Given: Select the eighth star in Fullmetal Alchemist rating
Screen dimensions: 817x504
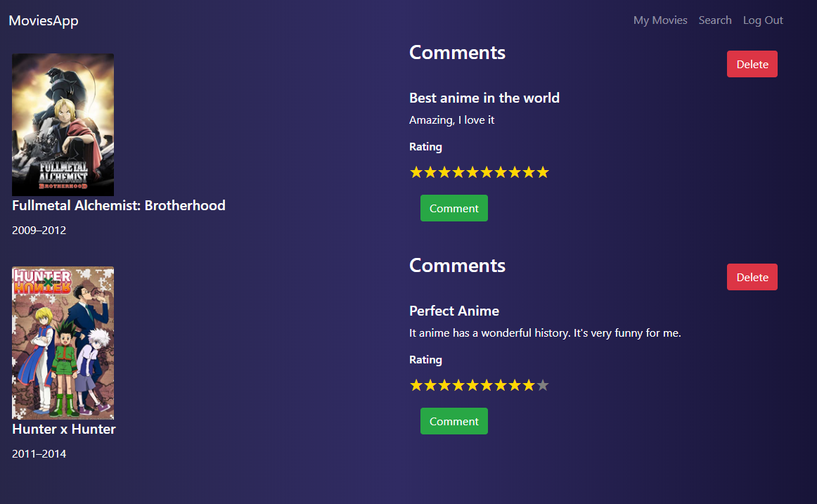Looking at the screenshot, I should tap(514, 172).
